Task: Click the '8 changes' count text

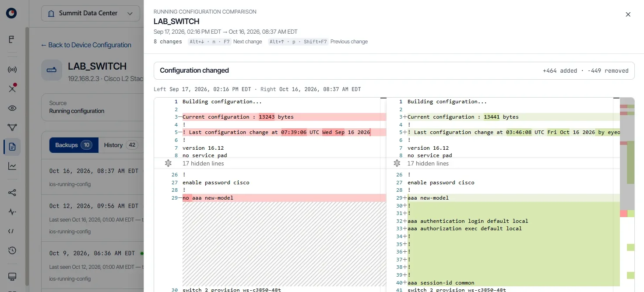Action: (168, 42)
